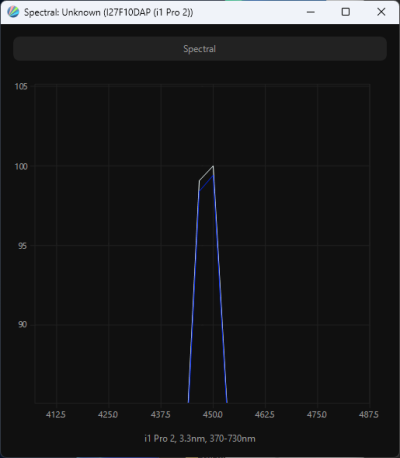Click the 450.0 x-axis label

click(213, 415)
